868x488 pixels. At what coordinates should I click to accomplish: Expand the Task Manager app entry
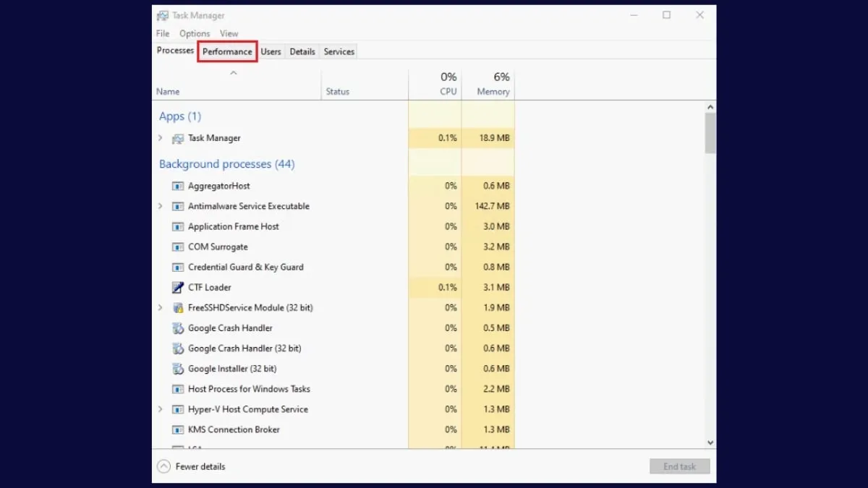160,138
